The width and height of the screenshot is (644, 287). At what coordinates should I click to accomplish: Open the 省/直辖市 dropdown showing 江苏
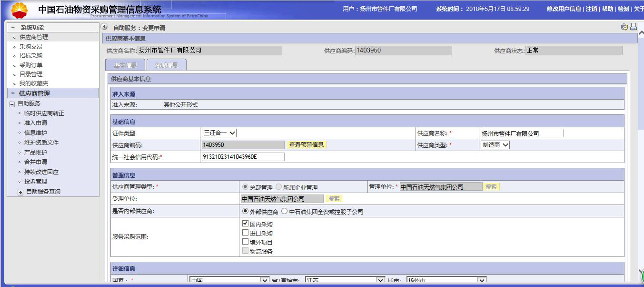pos(345,280)
